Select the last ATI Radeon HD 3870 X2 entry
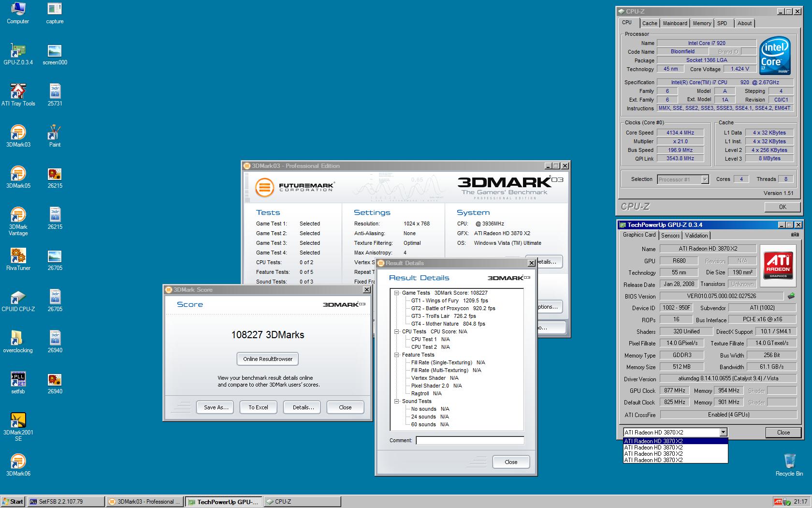Viewport: 812px width, 508px height. (675, 460)
